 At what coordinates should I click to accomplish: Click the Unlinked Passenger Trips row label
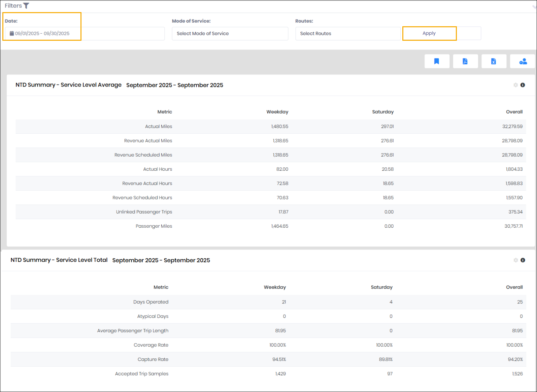tap(144, 212)
